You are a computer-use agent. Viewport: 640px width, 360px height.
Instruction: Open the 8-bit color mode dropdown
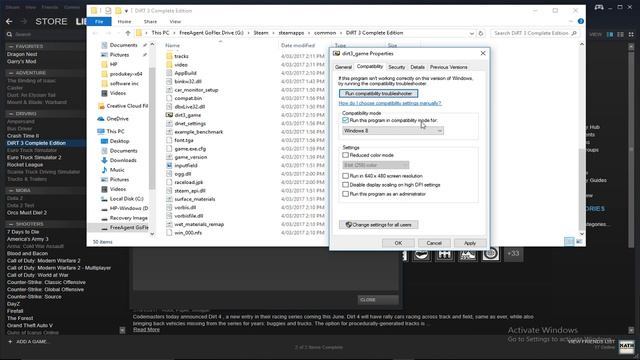376,165
